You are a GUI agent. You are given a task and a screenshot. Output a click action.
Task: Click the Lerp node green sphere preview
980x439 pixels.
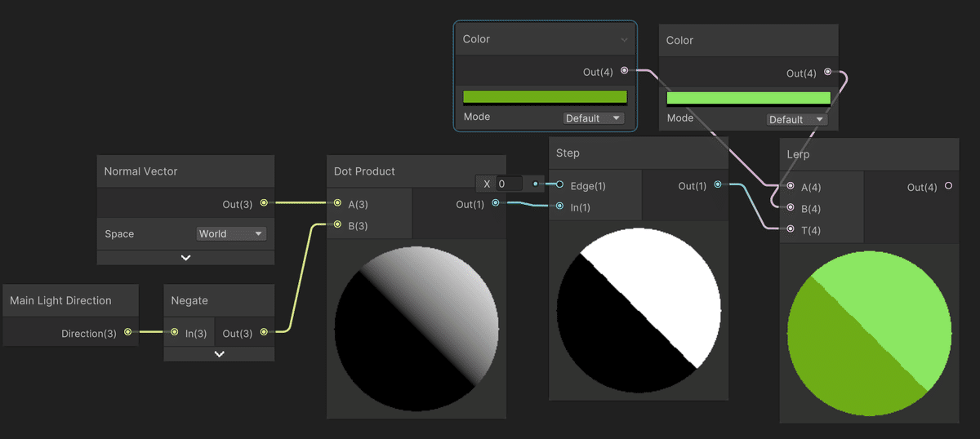pyautogui.click(x=870, y=333)
